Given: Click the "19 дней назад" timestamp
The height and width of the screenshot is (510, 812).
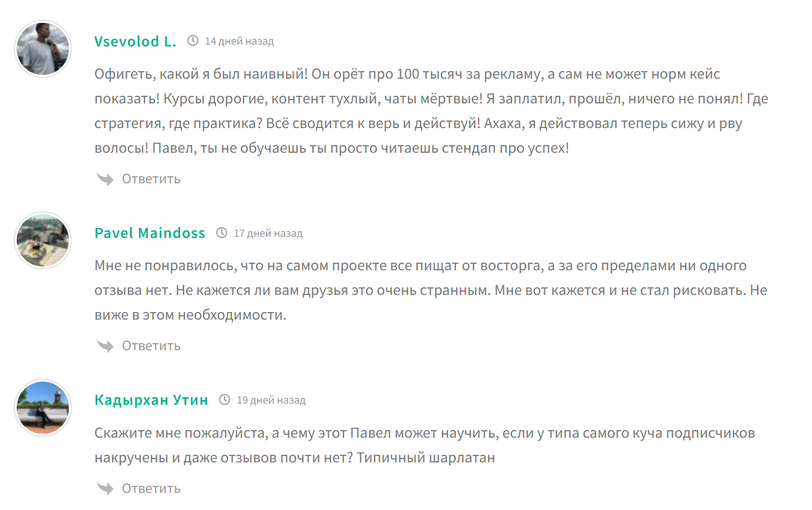Looking at the screenshot, I should 271,400.
